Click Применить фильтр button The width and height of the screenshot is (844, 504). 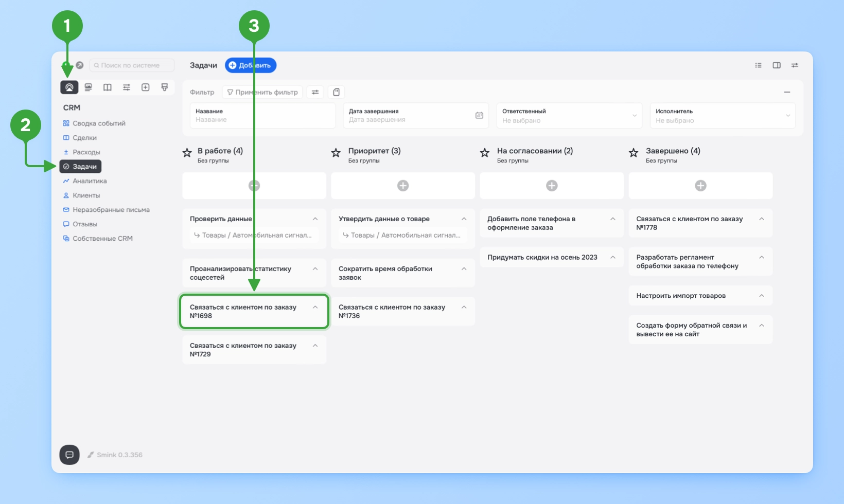click(262, 92)
